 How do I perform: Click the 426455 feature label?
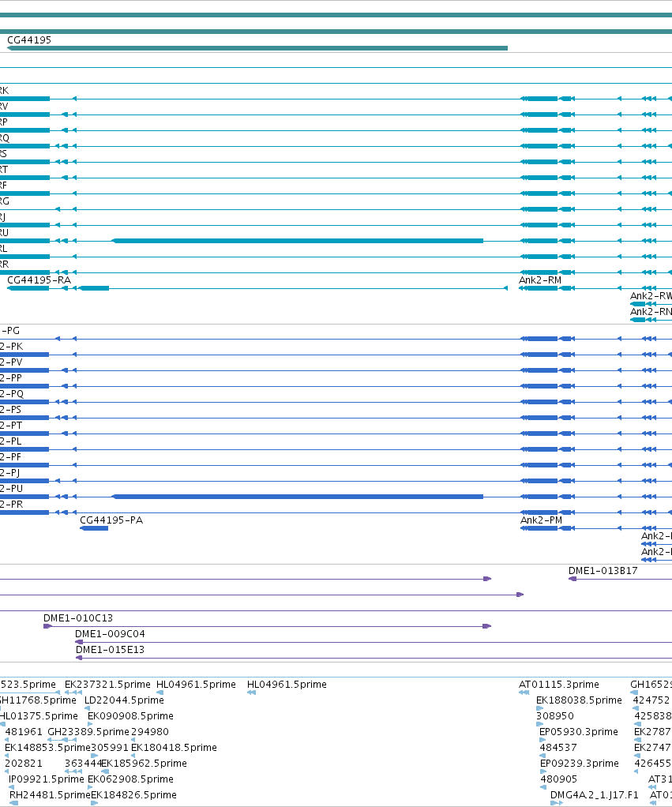pos(653,764)
